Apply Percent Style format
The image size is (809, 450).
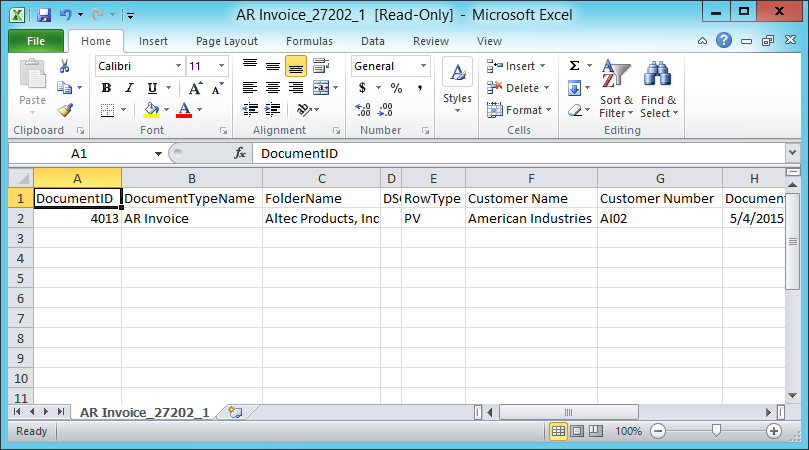point(396,88)
